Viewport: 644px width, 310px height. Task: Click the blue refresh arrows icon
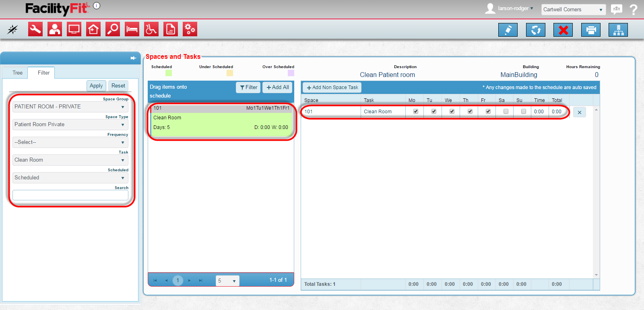pyautogui.click(x=536, y=30)
